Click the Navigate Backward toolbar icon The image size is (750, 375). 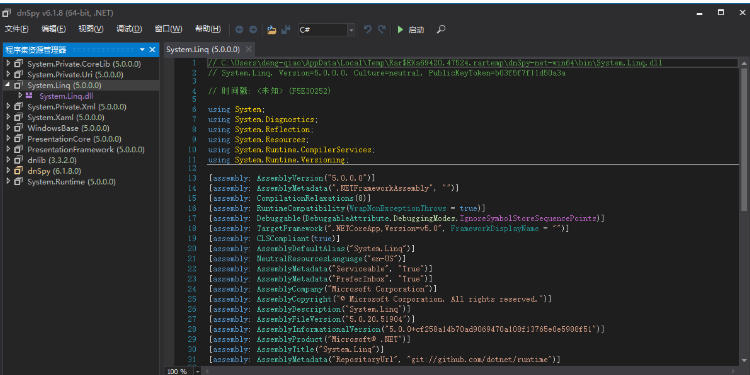coord(239,30)
